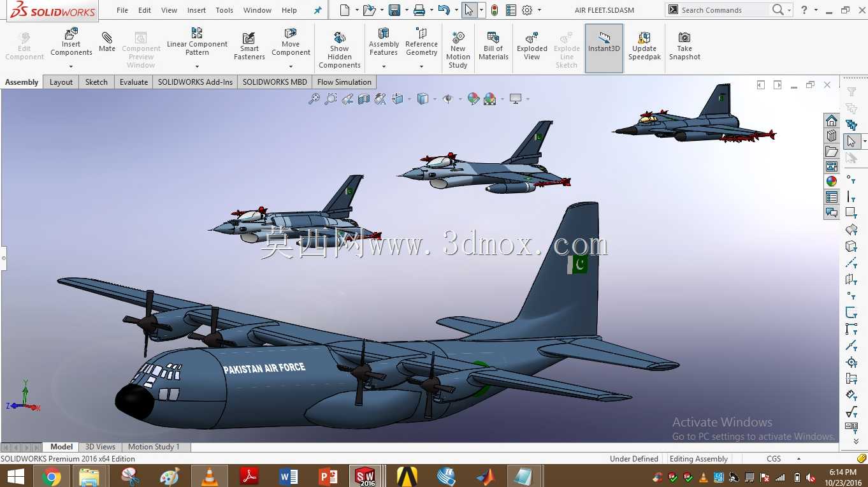Click in the Search Commands field
The height and width of the screenshot is (487, 868).
pyautogui.click(x=724, y=10)
